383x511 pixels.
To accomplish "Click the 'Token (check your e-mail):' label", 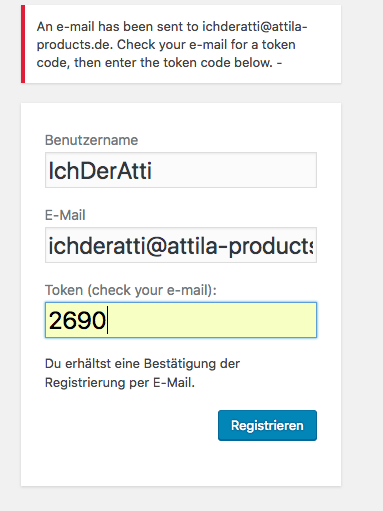I will click(x=131, y=290).
